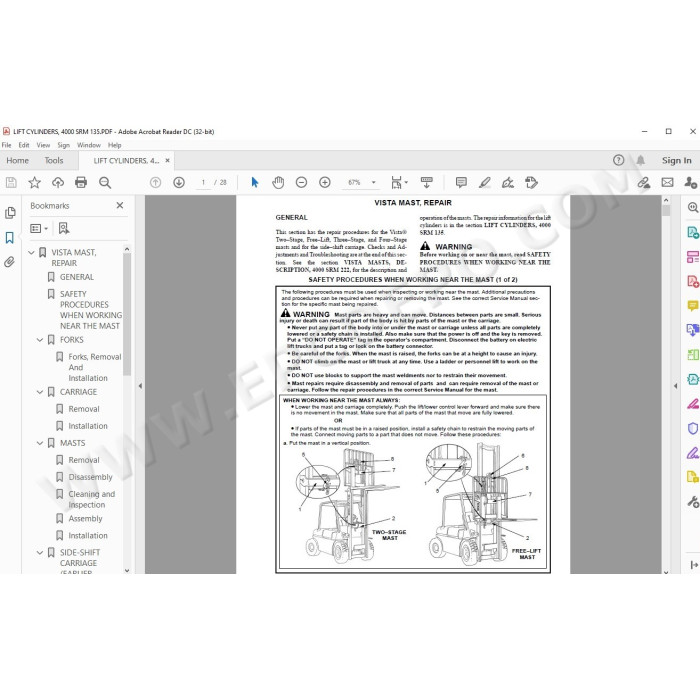Close the Bookmarks panel
Screen dimensions: 700x700
point(120,205)
